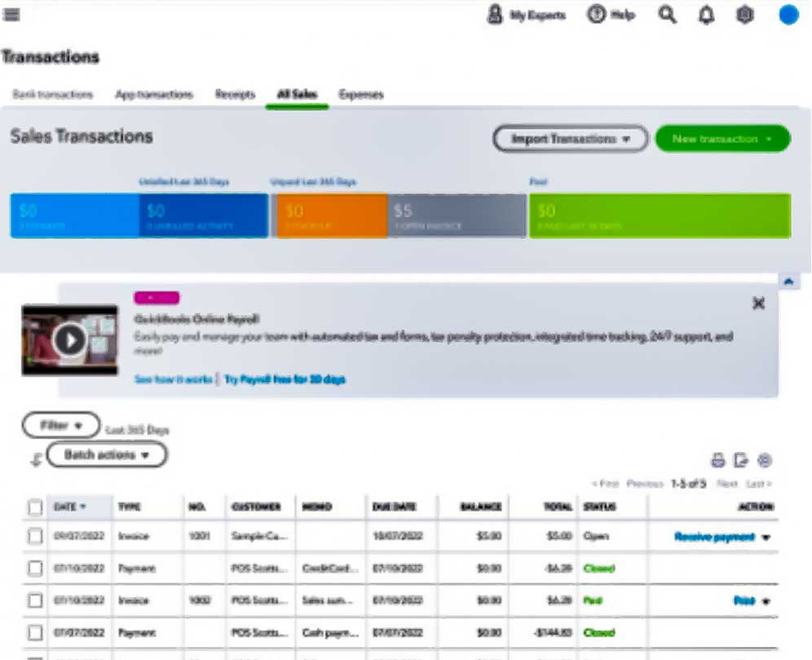Click the Open status of invoice 1001
Image resolution: width=812 pixels, height=660 pixels.
tap(595, 536)
